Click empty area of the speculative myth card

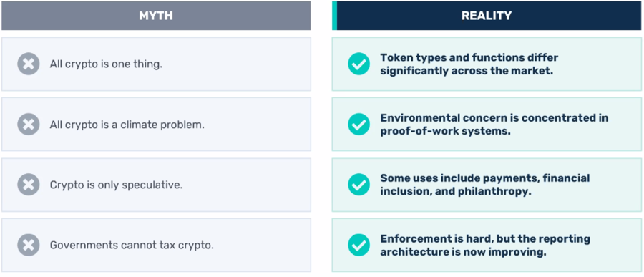pos(246,185)
